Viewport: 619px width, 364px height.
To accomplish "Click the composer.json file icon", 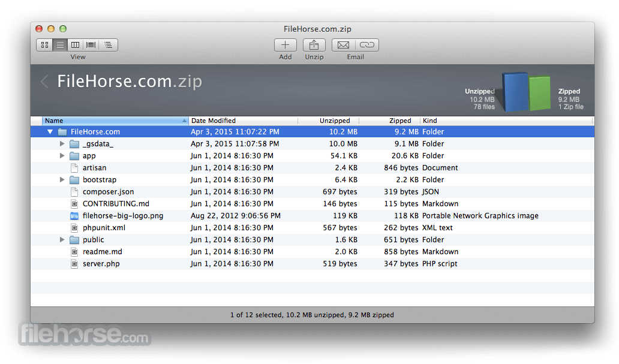I will 74,192.
